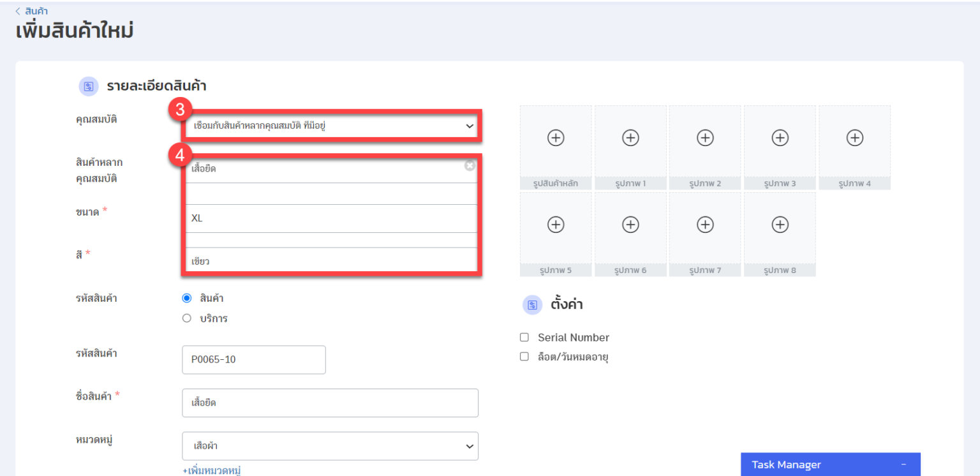
Task: Click the back chevron beside สินค้า
Action: [x=18, y=11]
